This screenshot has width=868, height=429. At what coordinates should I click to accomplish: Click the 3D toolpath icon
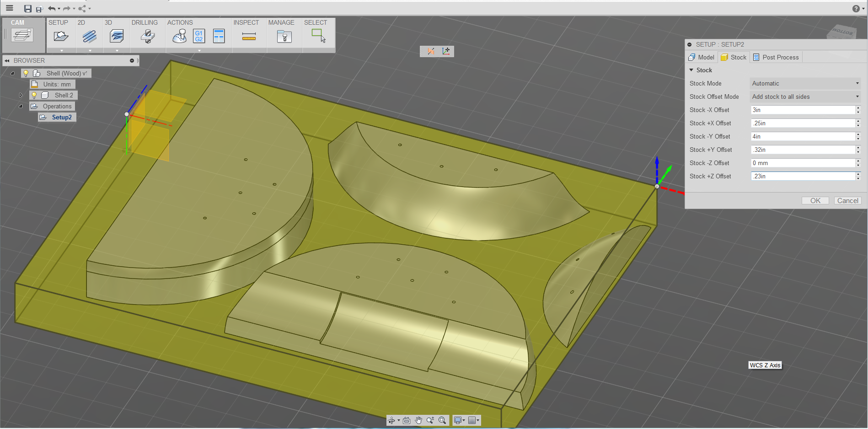pyautogui.click(x=117, y=36)
